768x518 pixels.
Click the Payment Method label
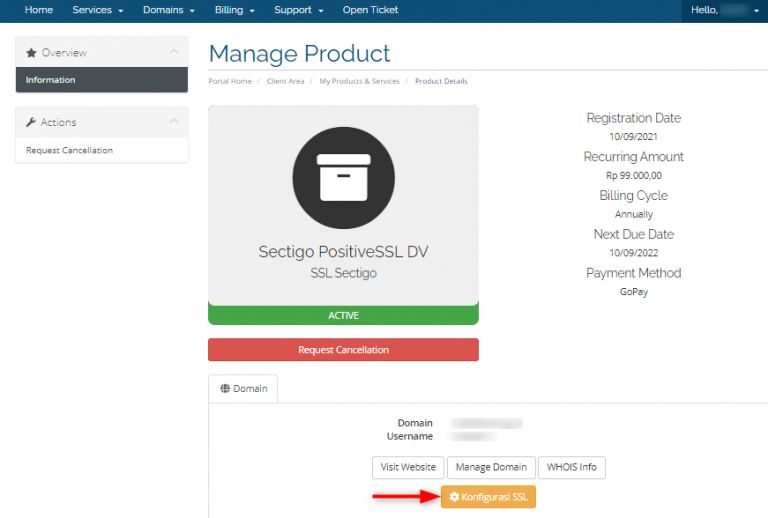(634, 273)
